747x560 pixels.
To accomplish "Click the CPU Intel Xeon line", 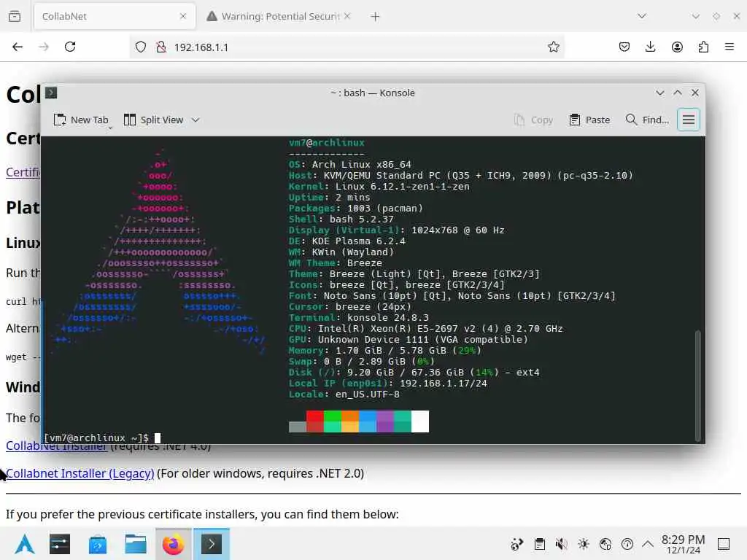I will click(426, 329).
